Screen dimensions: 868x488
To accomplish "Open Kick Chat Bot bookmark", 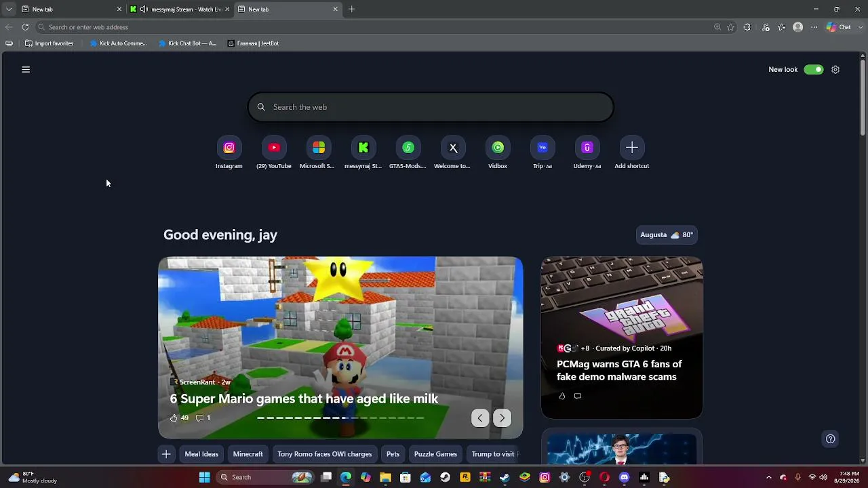I will tap(187, 43).
